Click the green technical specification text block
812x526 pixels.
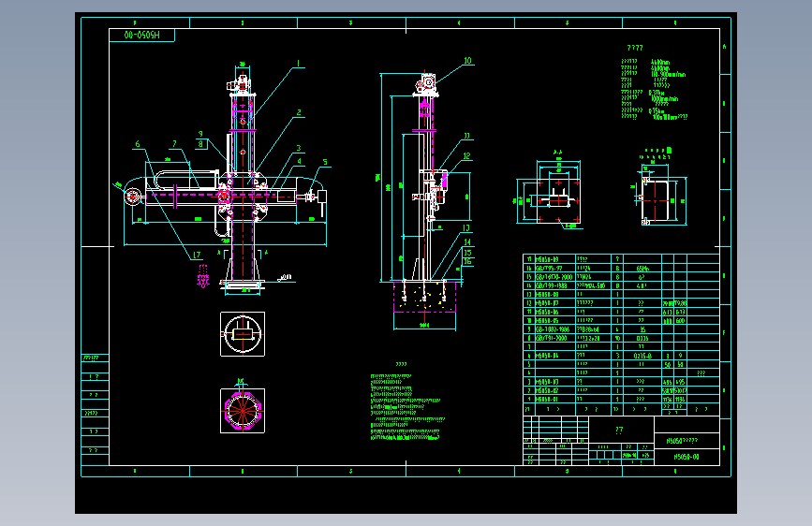point(654,89)
